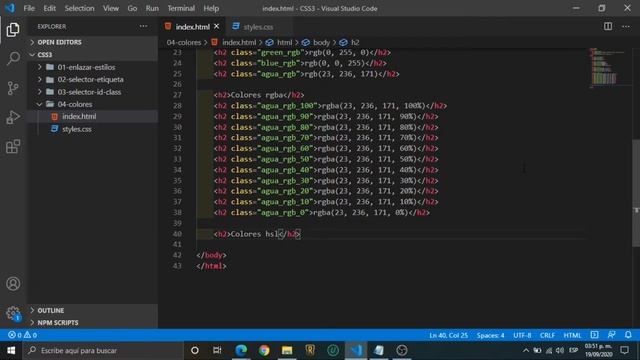Open Windows Start menu

tap(11, 350)
